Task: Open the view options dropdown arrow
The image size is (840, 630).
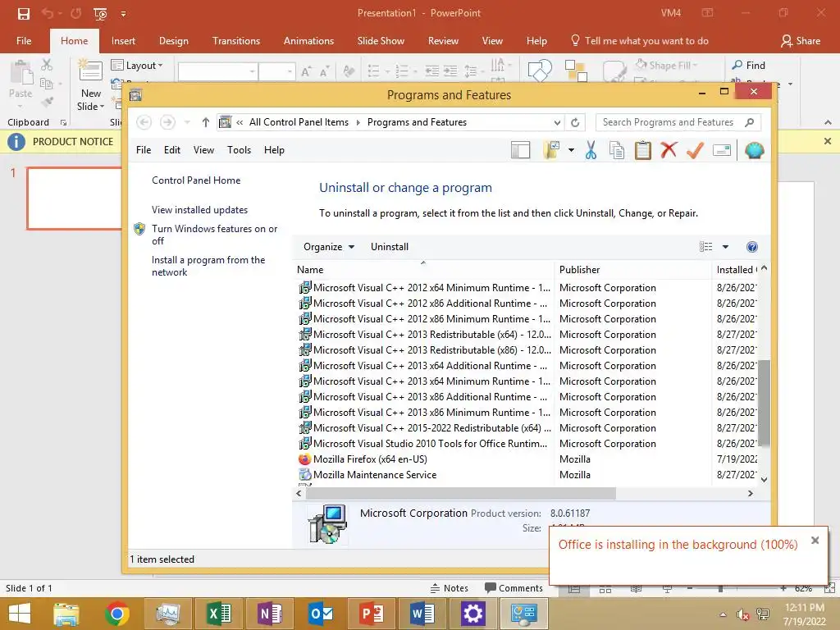Action: [x=725, y=247]
